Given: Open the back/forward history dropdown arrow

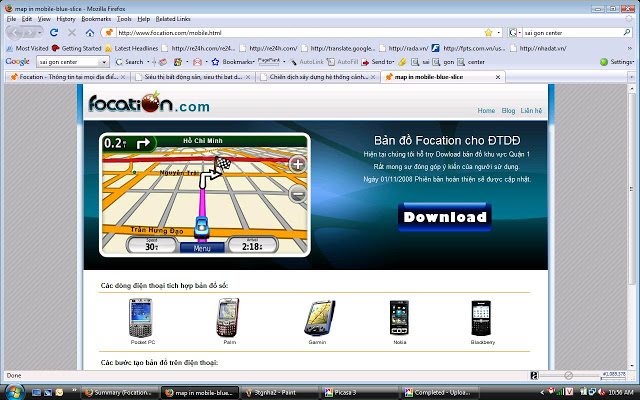Looking at the screenshot, I should click(x=40, y=32).
